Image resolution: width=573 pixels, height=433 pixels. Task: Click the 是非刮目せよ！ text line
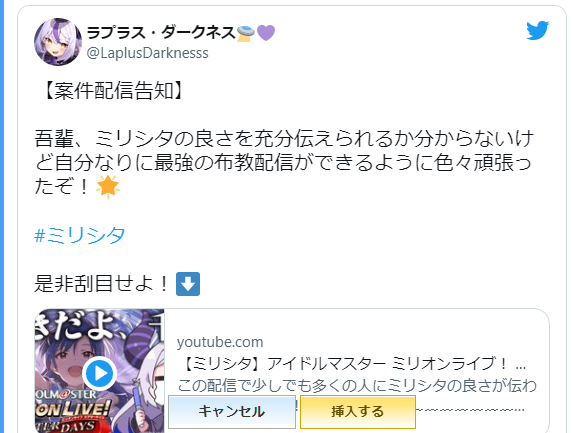[103, 284]
